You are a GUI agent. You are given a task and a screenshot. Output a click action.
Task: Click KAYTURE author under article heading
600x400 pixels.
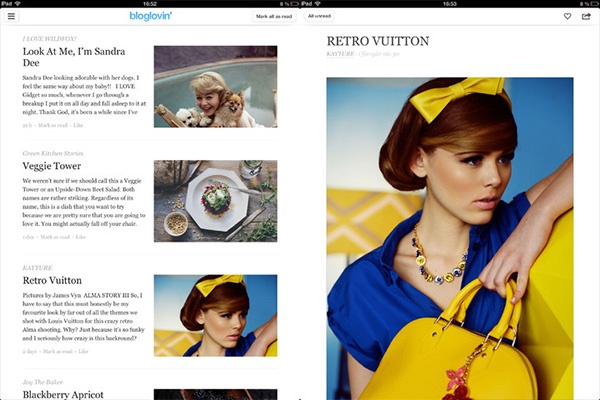(340, 54)
